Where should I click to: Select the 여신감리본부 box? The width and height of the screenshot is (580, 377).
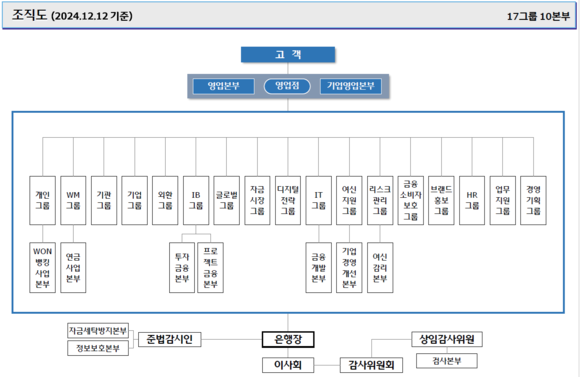[x=380, y=268]
